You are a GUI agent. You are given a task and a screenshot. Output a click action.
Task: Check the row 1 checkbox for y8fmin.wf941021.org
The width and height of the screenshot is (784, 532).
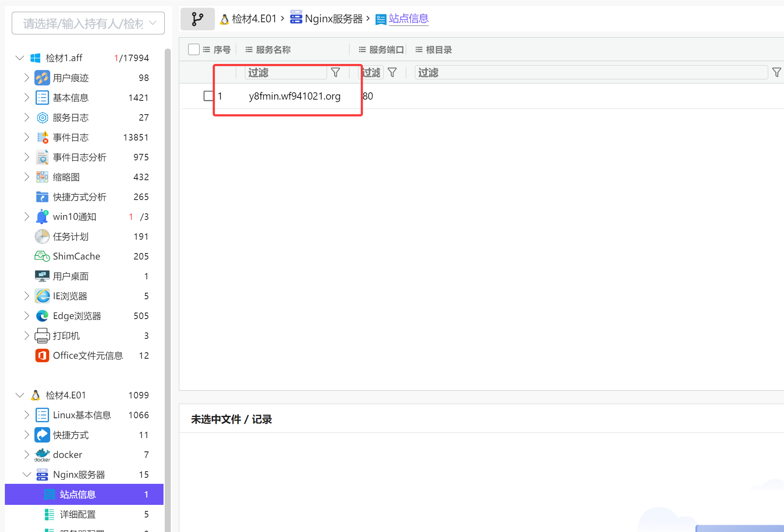(208, 96)
